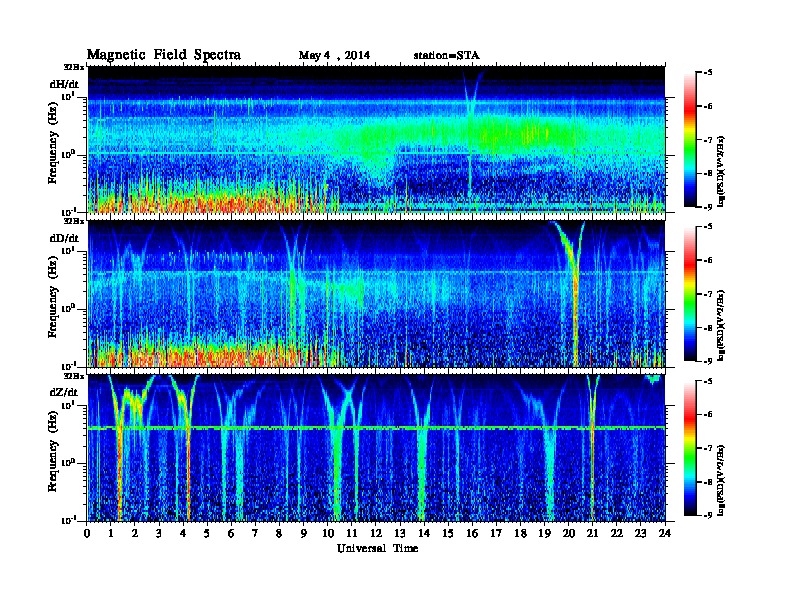Viewport: 792px width, 612px height.
Task: Click the "21" hour tick label
Action: [592, 534]
